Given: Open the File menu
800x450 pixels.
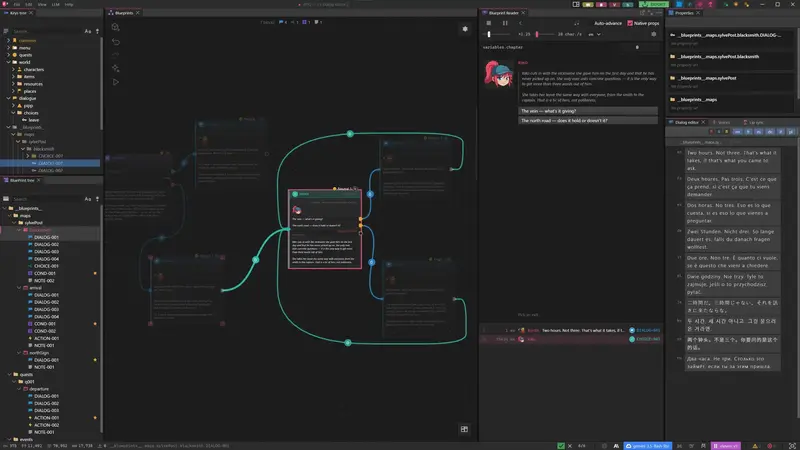Looking at the screenshot, I should [x=17, y=4].
